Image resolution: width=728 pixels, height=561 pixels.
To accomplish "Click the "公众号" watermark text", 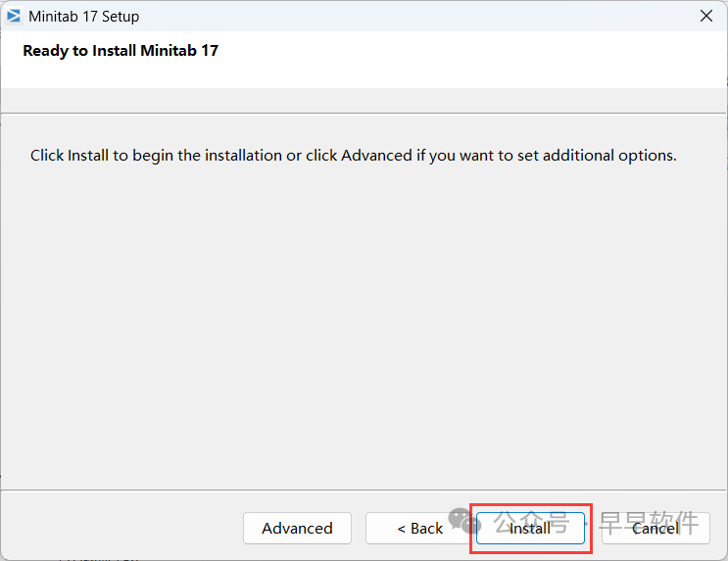I will pyautogui.click(x=530, y=520).
